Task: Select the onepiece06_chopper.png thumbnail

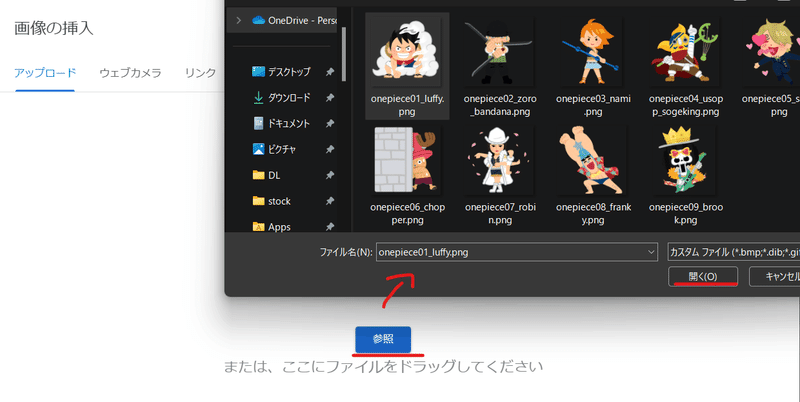Action: (x=407, y=175)
